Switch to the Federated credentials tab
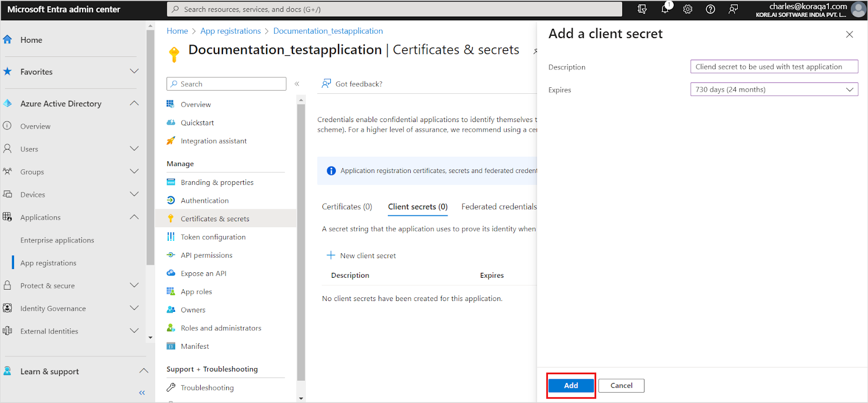Screen dimensions: 868x403 [x=499, y=207]
